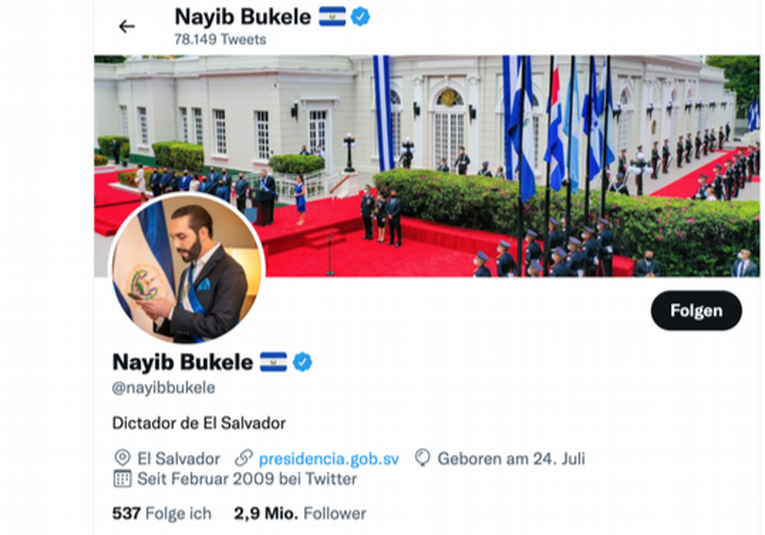View the 2,9 Mio. Follower list
The width and height of the screenshot is (765, 535).
[300, 513]
